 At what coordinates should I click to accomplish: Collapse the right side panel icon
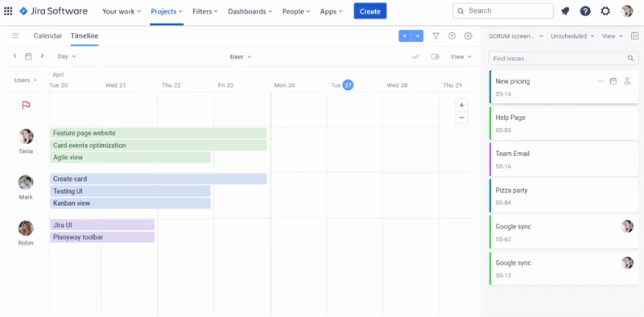pos(634,36)
